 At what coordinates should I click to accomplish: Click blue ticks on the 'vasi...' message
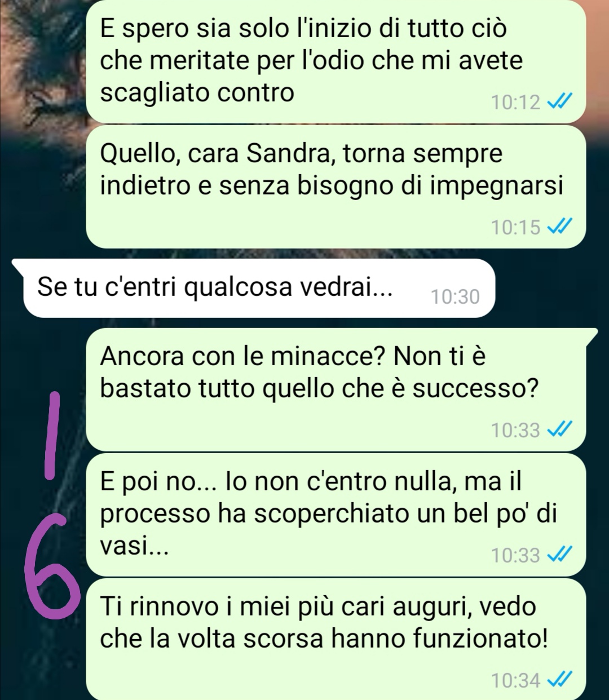[559, 555]
